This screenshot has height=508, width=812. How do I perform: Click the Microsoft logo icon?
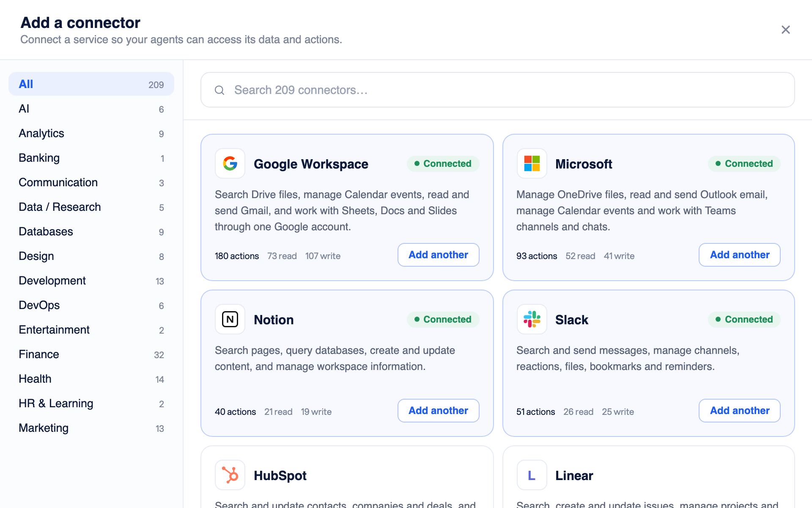click(532, 163)
